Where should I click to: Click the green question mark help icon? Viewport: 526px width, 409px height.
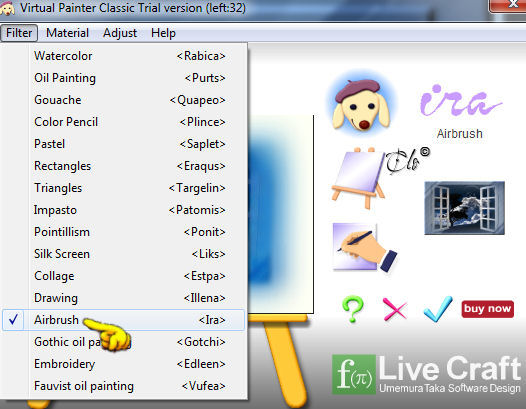(353, 309)
